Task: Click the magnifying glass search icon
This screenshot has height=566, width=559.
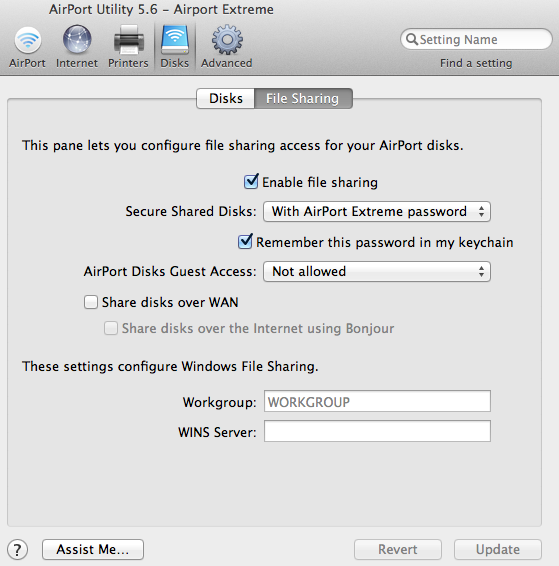Action: (411, 39)
